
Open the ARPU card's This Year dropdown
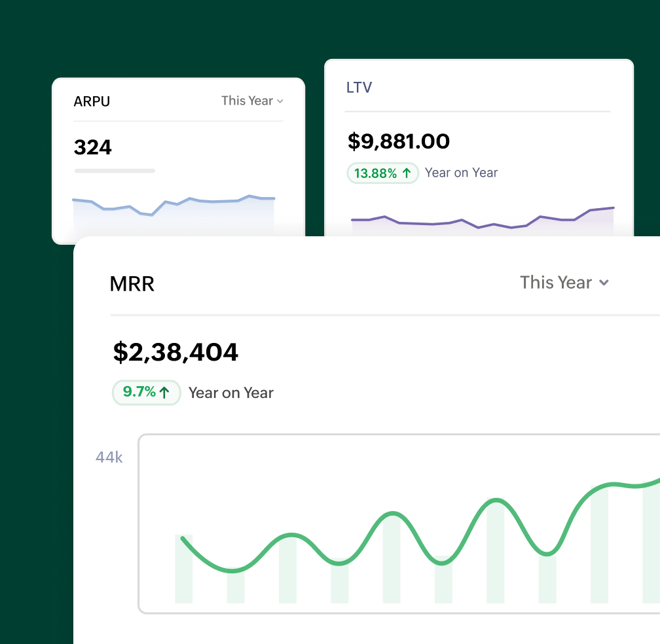point(252,101)
